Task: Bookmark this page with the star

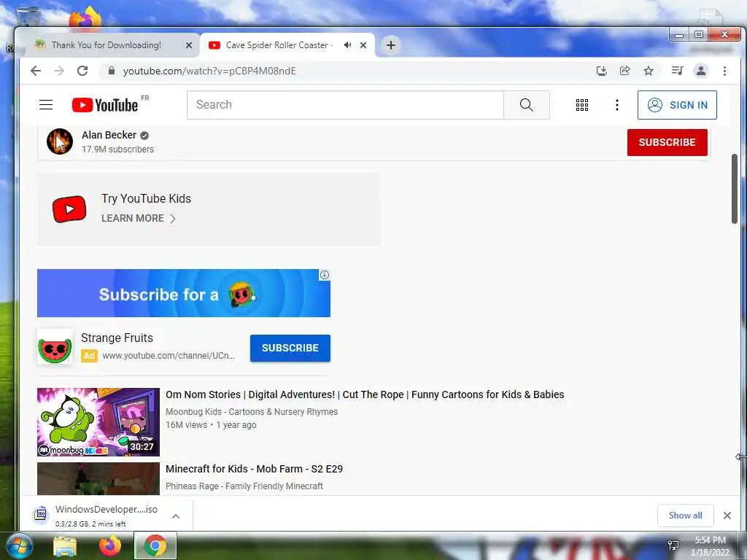Action: (649, 71)
